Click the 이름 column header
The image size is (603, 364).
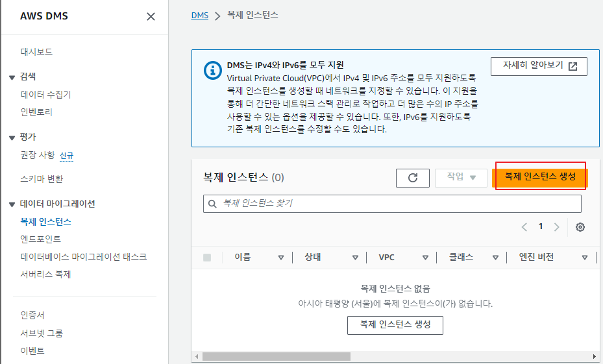pos(243,257)
